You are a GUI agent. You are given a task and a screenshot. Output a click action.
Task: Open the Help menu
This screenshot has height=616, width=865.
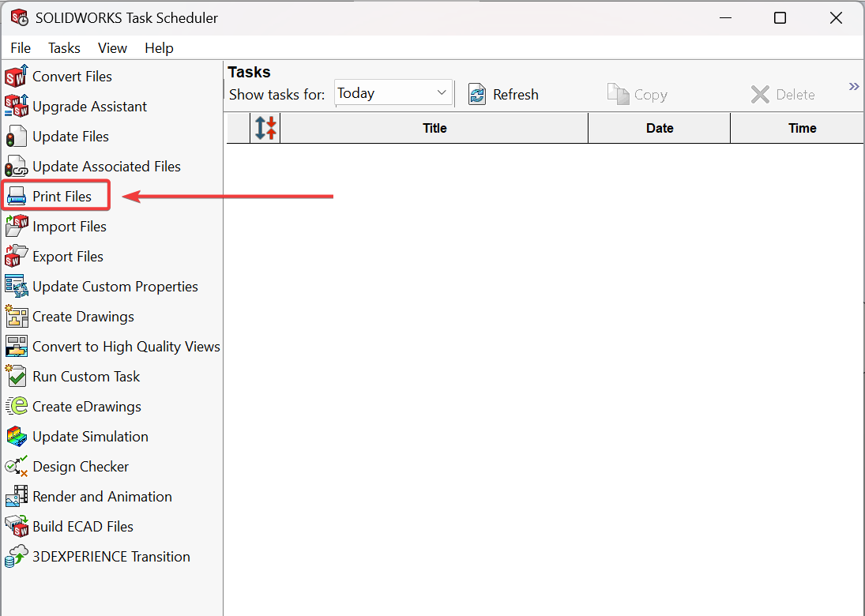pyautogui.click(x=159, y=48)
